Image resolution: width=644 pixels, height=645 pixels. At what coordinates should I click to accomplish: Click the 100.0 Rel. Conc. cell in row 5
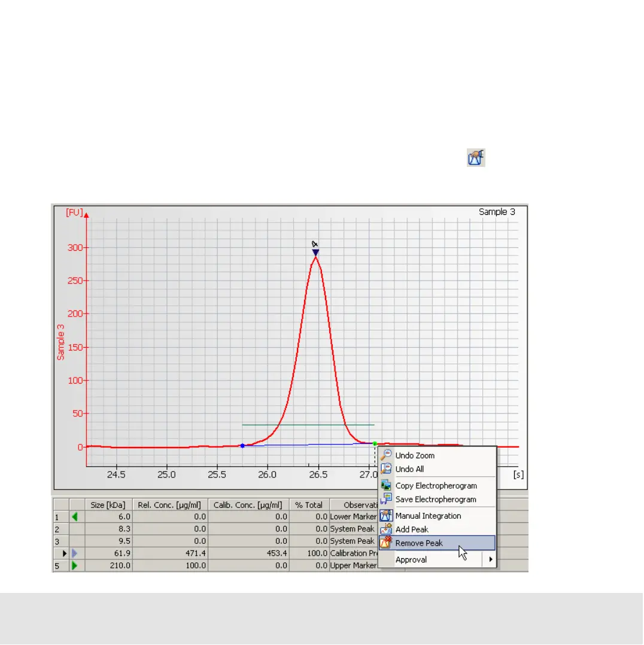click(170, 565)
